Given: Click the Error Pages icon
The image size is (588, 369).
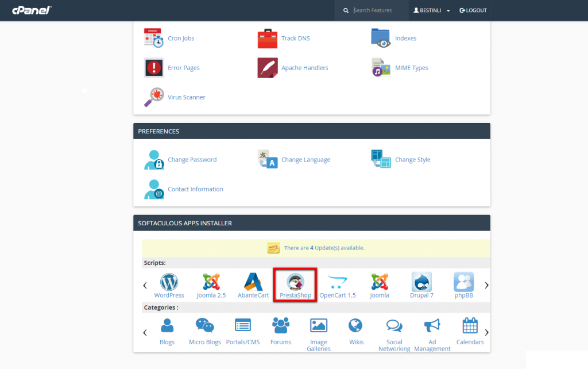Looking at the screenshot, I should pyautogui.click(x=154, y=68).
